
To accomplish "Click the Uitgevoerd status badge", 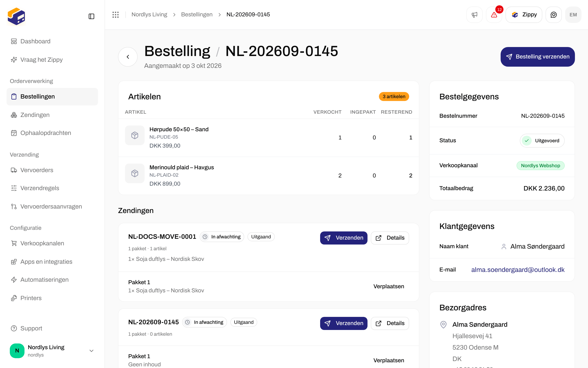I will pyautogui.click(x=542, y=141).
